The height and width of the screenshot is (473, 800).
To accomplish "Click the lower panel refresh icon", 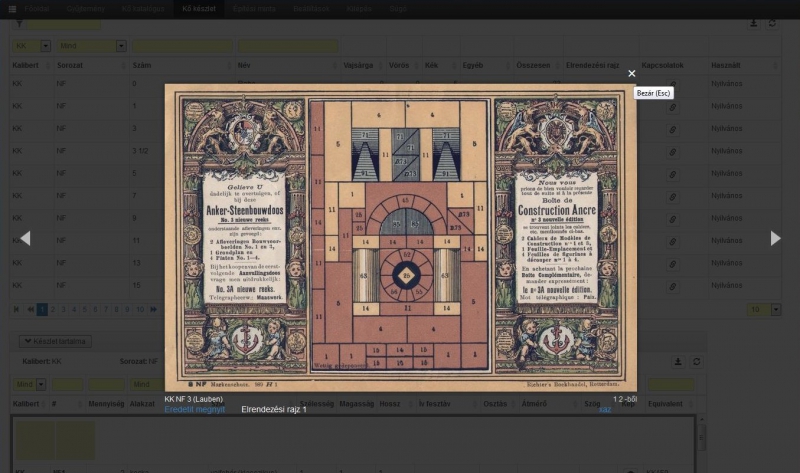I will [x=696, y=362].
